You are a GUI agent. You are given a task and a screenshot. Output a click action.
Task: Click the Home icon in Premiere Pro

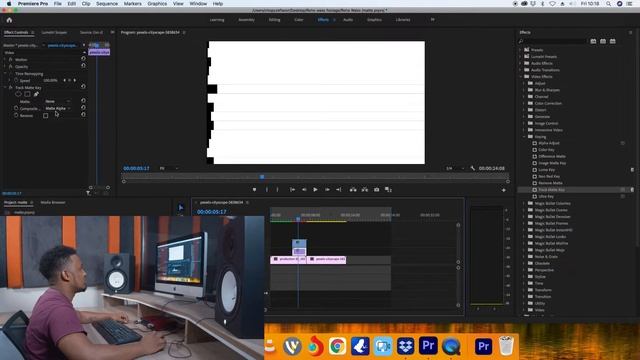coord(9,20)
